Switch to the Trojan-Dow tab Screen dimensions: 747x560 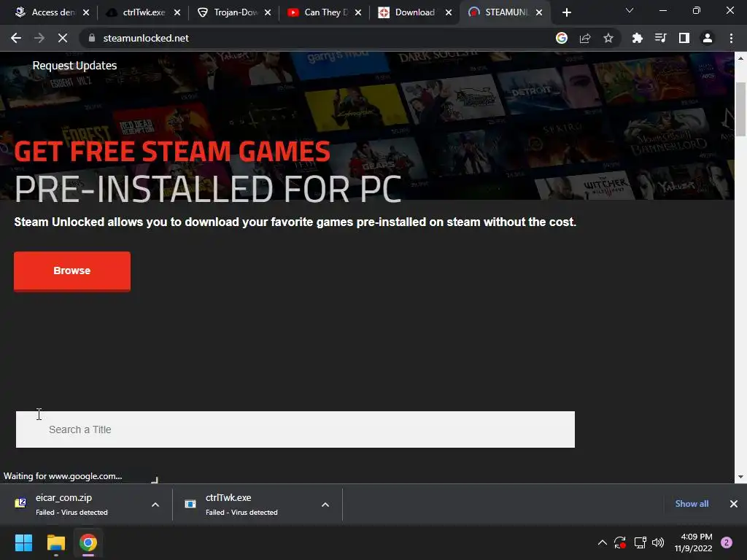pos(234,12)
